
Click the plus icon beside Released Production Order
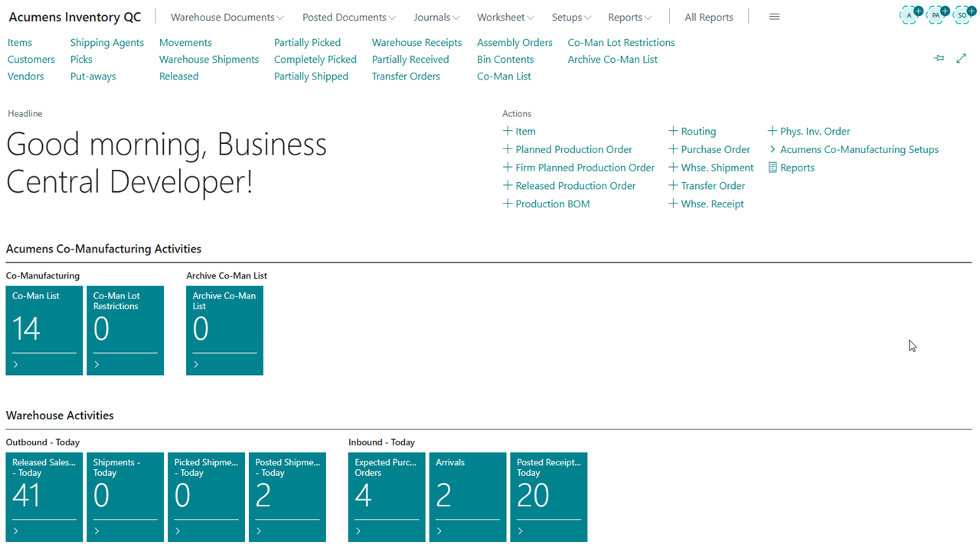[x=507, y=185]
